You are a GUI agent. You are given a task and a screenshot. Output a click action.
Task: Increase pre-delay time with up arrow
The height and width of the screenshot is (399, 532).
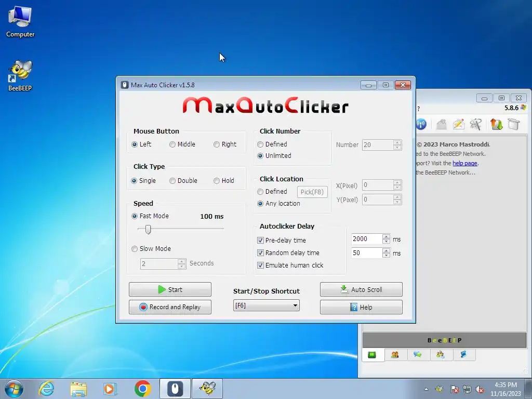pyautogui.click(x=386, y=236)
